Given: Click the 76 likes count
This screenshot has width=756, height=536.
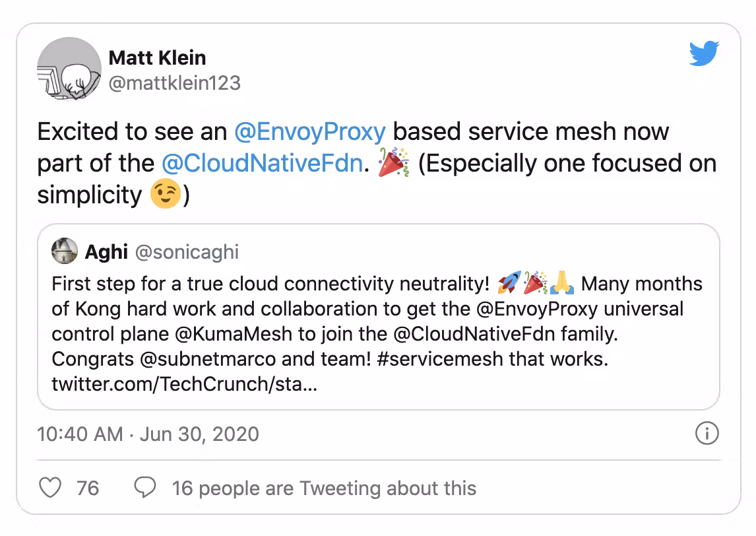Looking at the screenshot, I should [88, 488].
